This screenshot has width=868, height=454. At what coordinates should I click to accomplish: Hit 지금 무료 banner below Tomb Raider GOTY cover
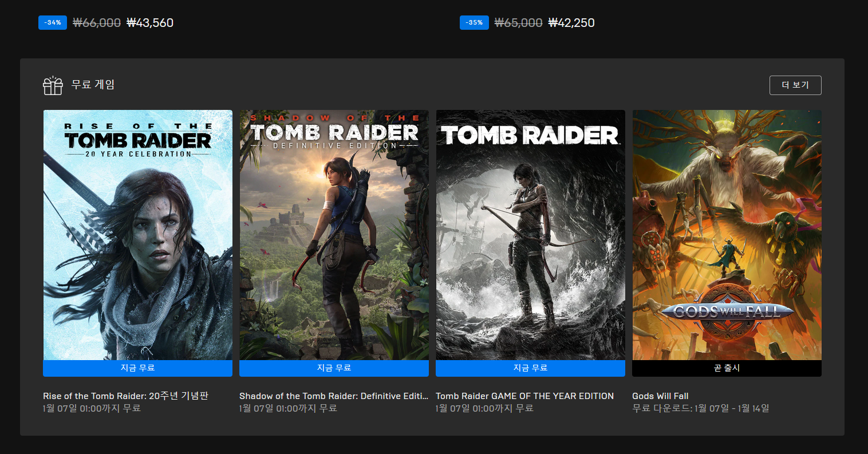pos(530,368)
